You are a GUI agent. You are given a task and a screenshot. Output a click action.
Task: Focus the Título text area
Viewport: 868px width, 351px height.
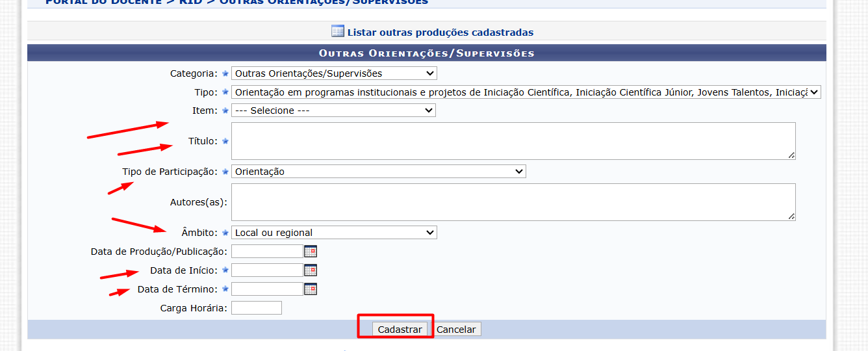(x=513, y=141)
